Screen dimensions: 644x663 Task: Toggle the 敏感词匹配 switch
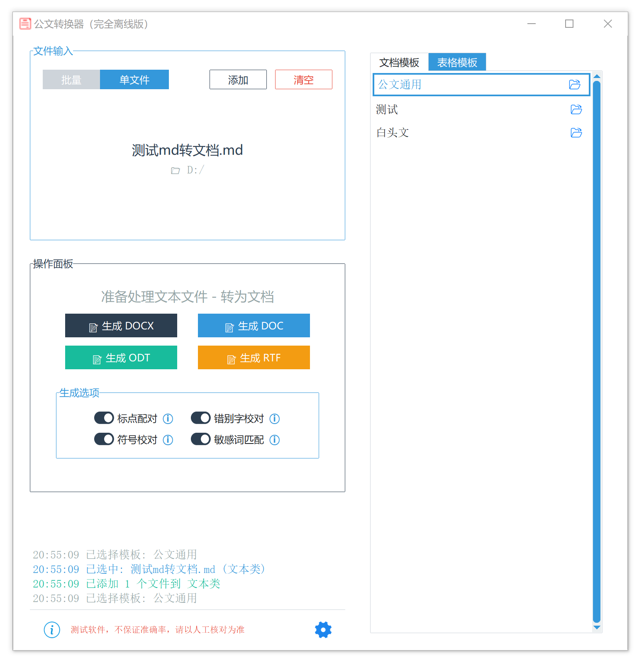tap(200, 439)
